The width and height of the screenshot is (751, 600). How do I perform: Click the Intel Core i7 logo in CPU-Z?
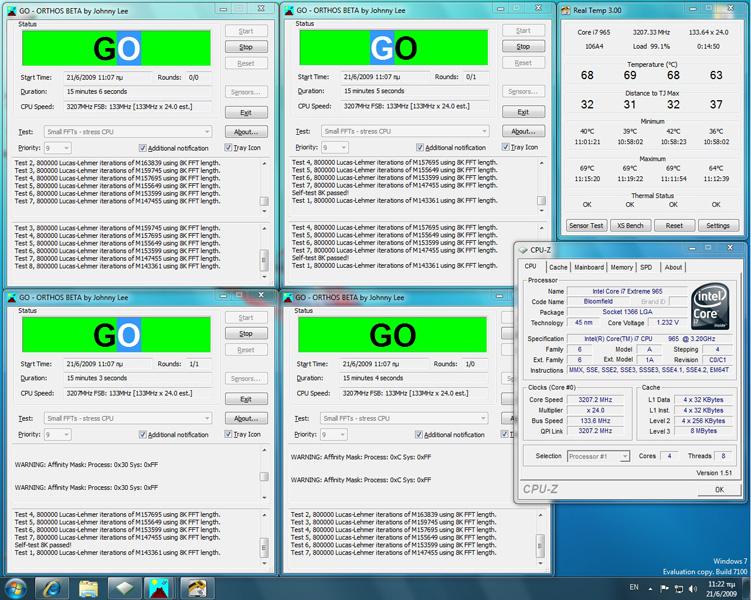click(710, 306)
